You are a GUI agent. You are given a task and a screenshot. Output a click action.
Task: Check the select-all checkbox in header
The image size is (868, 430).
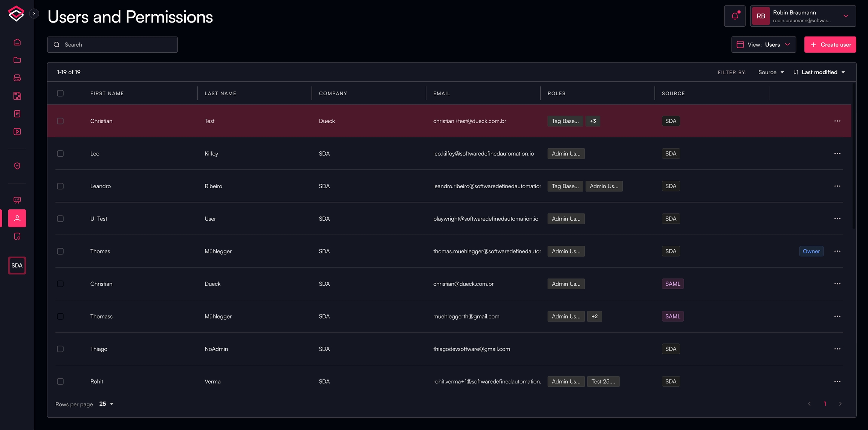pyautogui.click(x=60, y=93)
